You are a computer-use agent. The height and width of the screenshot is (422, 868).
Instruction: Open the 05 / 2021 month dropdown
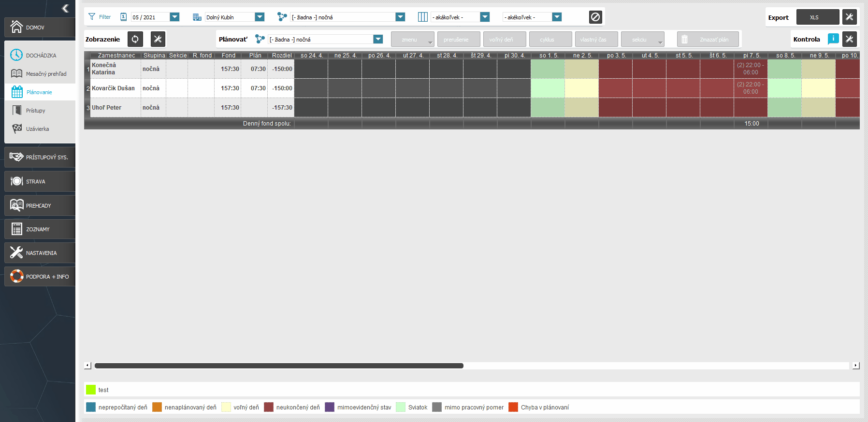click(174, 17)
